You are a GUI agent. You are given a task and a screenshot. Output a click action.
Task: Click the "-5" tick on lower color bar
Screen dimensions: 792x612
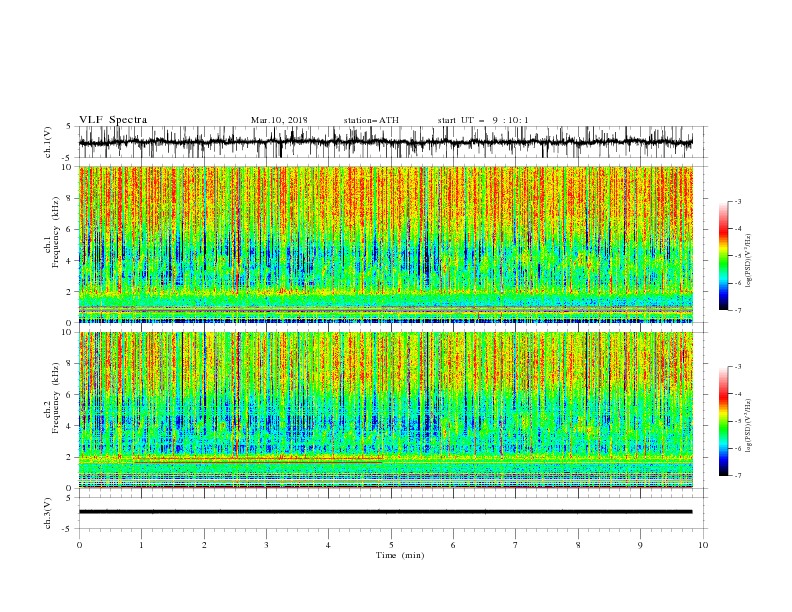tap(737, 421)
